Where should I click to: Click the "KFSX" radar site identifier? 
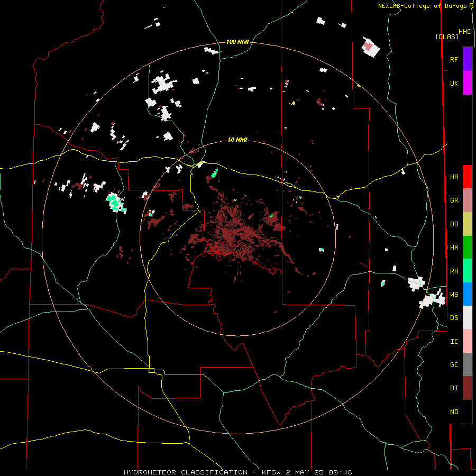[272, 472]
